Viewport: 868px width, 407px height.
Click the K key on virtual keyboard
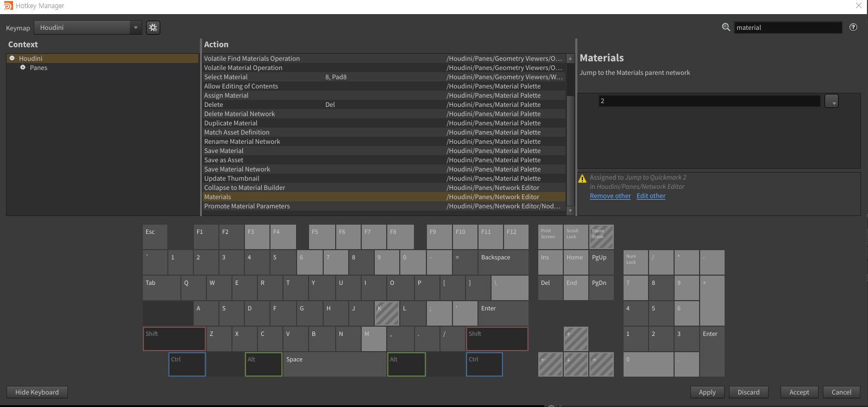tap(387, 313)
